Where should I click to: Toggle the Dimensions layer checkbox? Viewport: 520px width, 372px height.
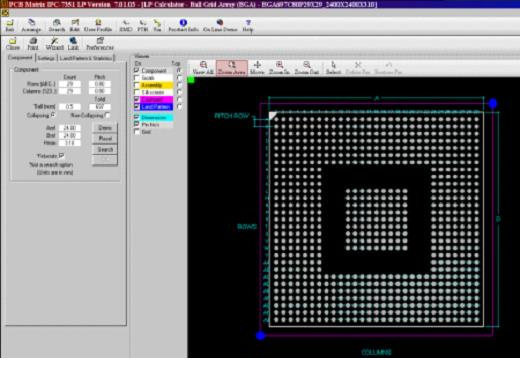137,117
